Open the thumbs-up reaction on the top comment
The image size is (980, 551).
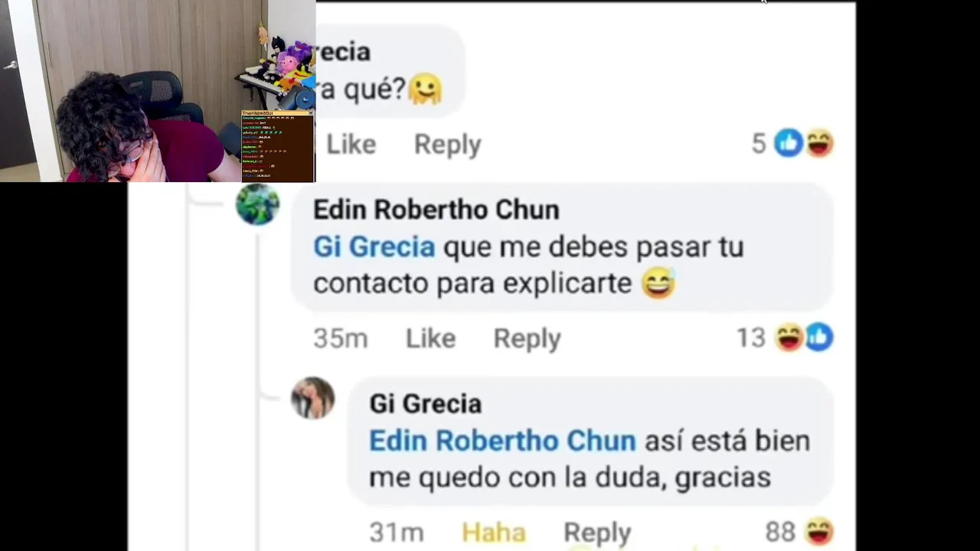tap(789, 143)
